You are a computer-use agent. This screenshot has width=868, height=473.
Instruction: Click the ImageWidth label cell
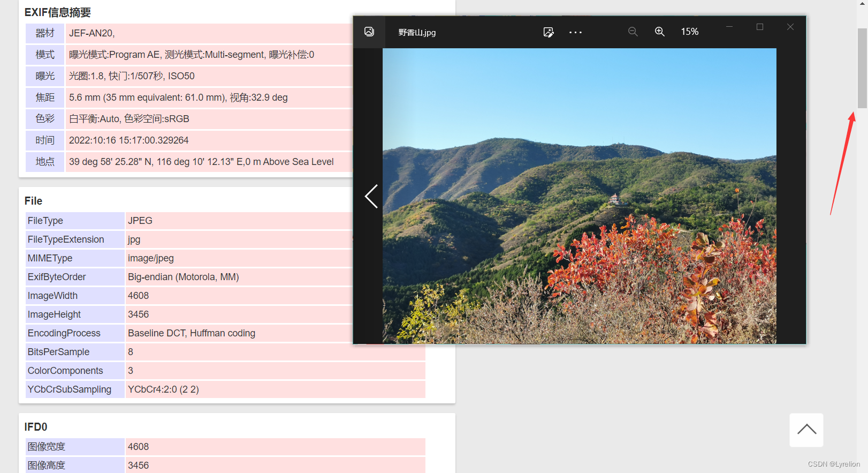click(75, 296)
